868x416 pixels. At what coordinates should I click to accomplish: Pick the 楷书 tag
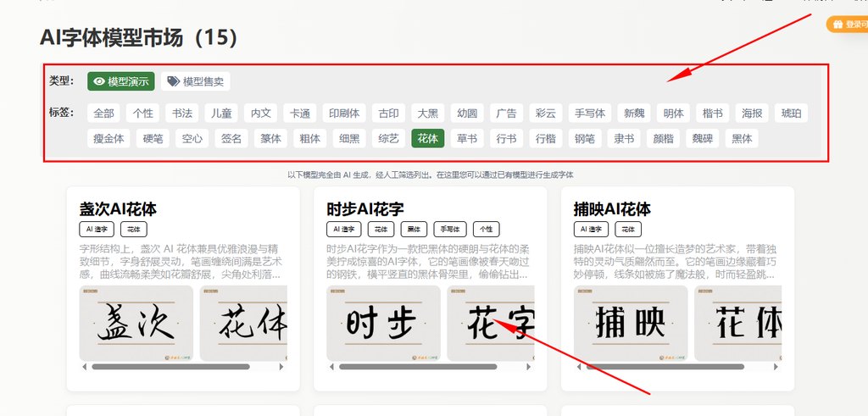click(x=713, y=113)
